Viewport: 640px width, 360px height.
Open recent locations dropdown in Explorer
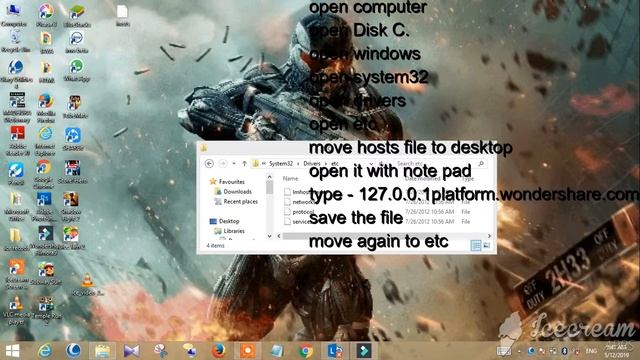click(234, 164)
